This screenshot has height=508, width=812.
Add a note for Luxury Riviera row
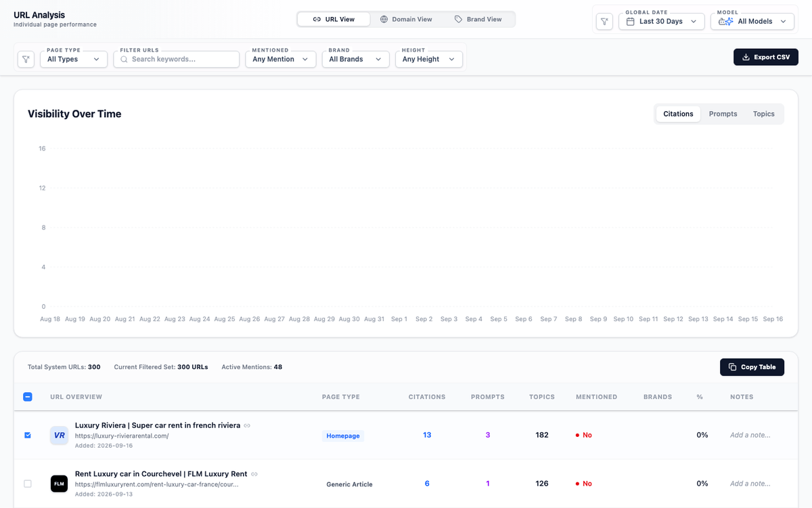click(x=750, y=436)
